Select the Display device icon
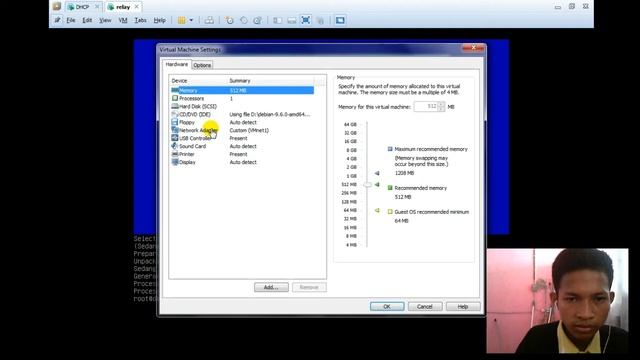This screenshot has height=360, width=640. [x=175, y=162]
